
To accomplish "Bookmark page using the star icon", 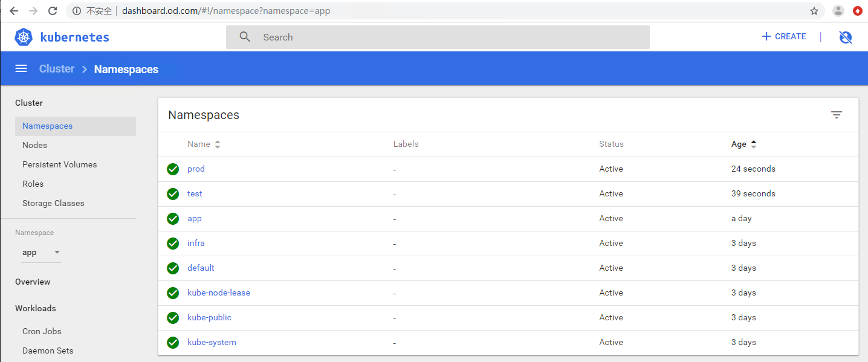I will point(814,11).
